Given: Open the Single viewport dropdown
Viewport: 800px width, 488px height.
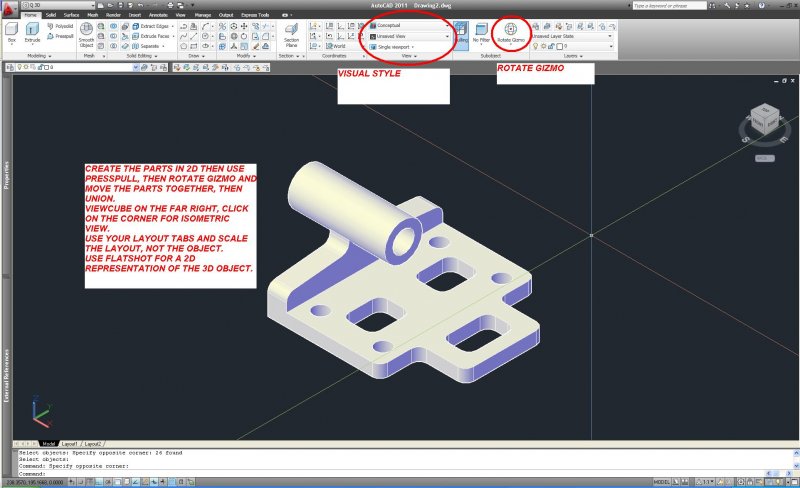Looking at the screenshot, I should 392,47.
